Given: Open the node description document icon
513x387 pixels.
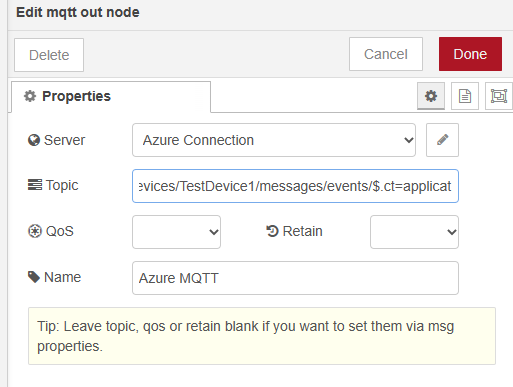Looking at the screenshot, I should coord(465,96).
